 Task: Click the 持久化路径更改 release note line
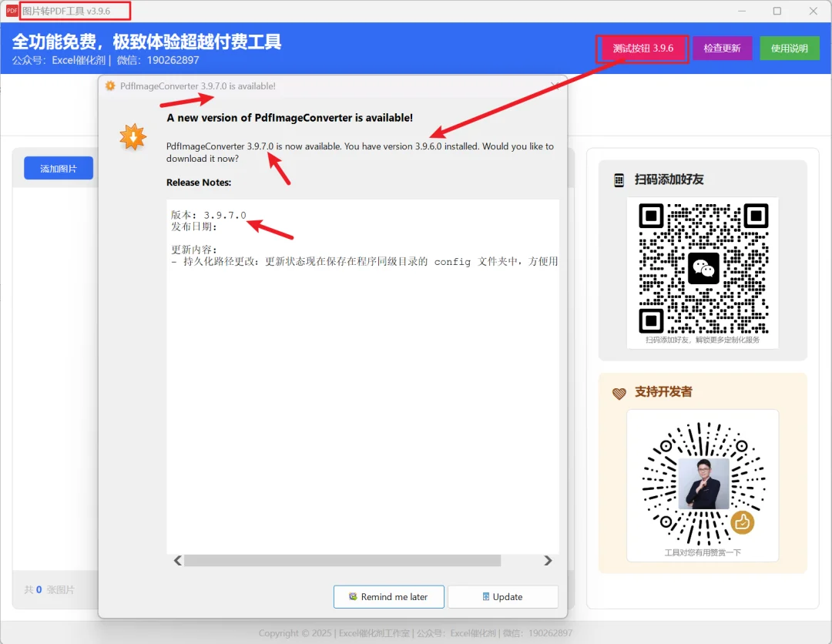pos(364,261)
